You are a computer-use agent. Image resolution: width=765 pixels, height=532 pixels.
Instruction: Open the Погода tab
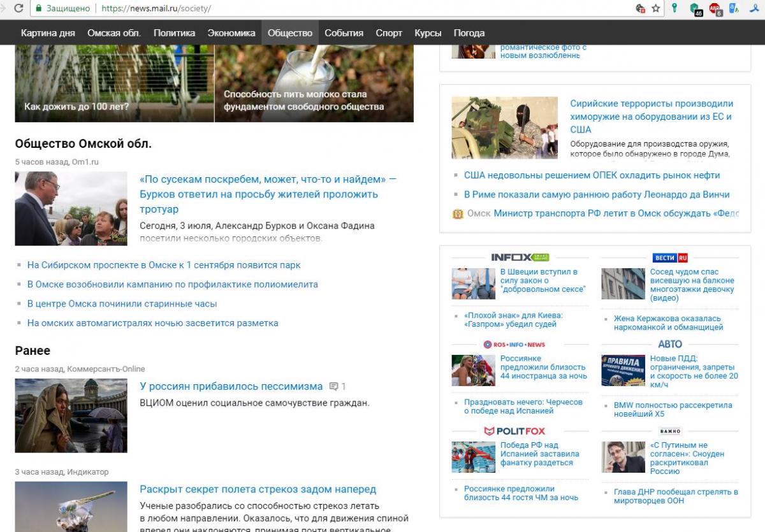click(x=469, y=32)
